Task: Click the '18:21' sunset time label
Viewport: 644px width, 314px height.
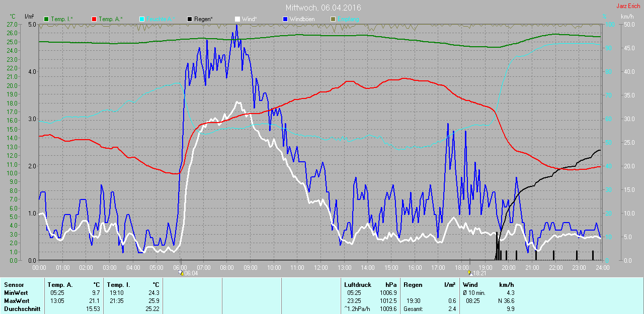Action: pos(479,273)
